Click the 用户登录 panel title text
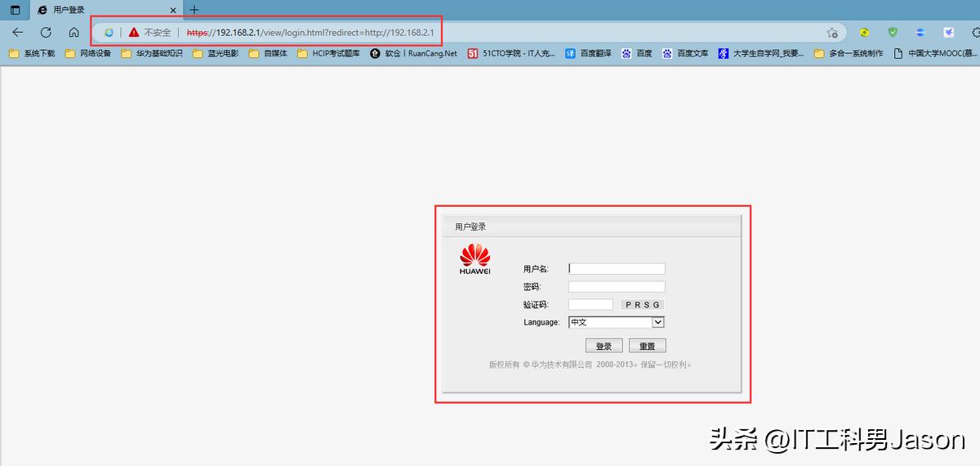 [x=470, y=226]
